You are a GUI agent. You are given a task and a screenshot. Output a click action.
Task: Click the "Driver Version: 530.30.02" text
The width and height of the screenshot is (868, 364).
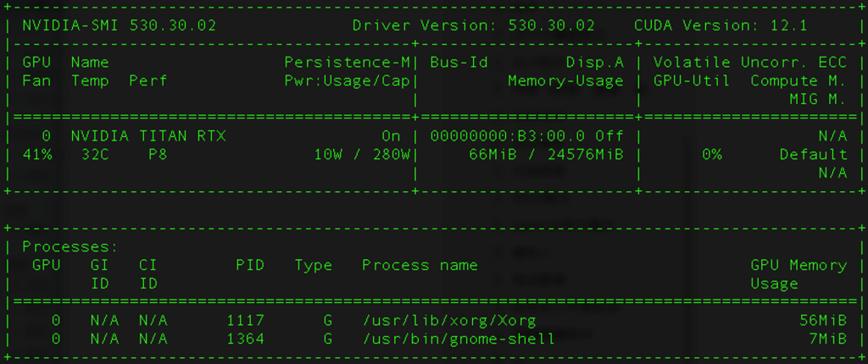tap(473, 25)
